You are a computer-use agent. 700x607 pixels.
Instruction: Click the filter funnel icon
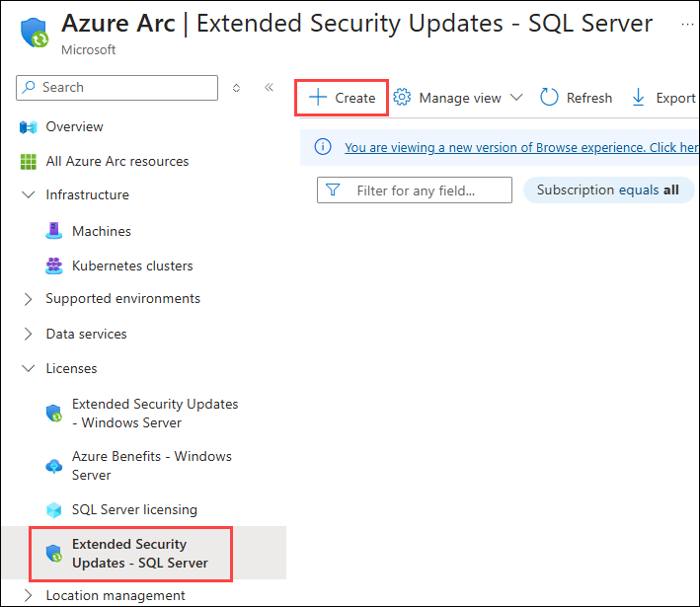(x=333, y=190)
